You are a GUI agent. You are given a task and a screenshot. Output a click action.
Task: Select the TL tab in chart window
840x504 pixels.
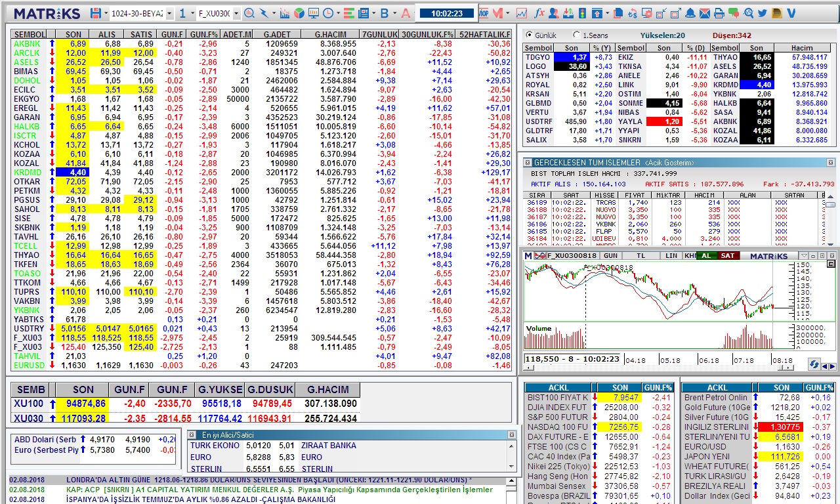pos(640,255)
